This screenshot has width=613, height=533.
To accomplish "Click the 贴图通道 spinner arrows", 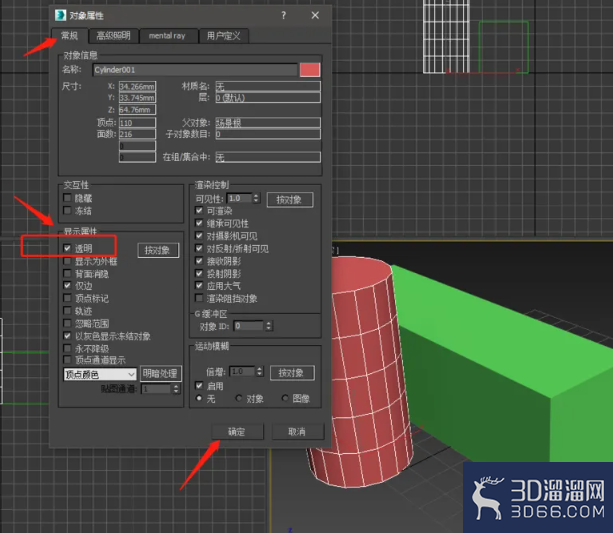I will [x=176, y=389].
